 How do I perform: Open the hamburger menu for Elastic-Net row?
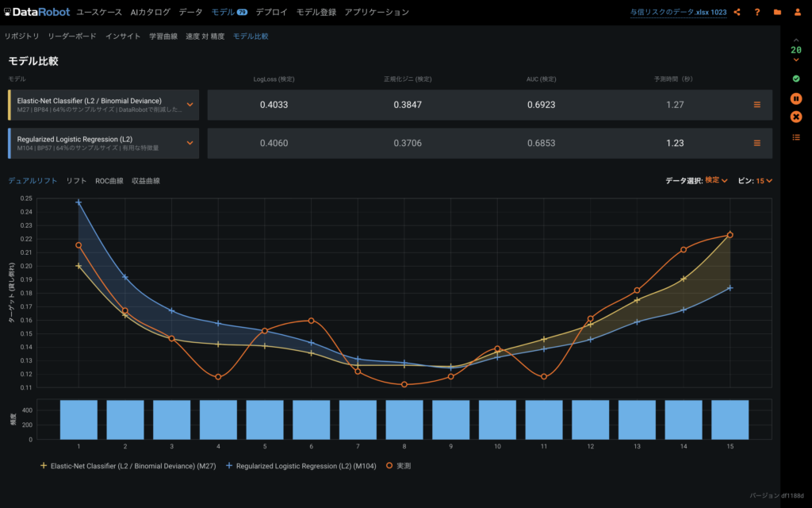[756, 105]
